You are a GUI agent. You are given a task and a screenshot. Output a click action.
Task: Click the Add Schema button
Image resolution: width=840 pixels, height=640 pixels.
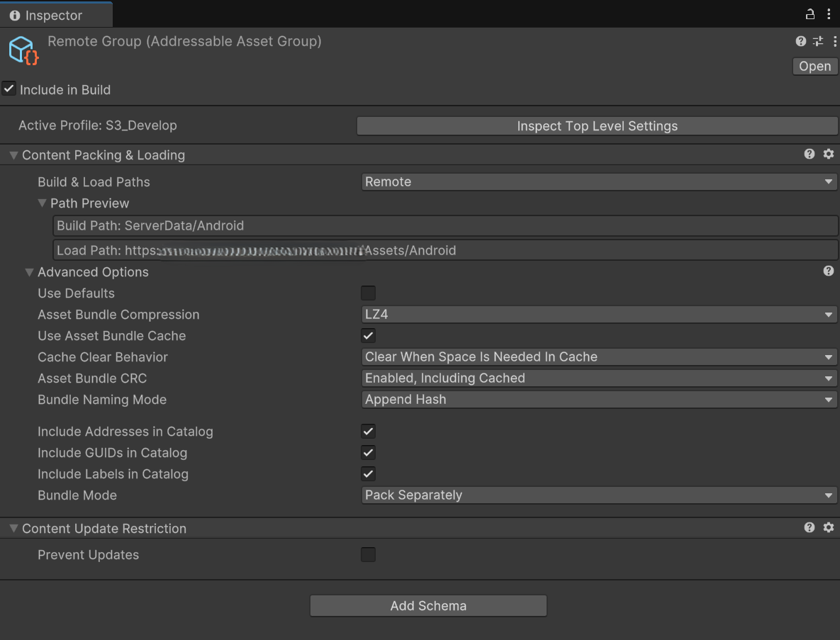428,606
